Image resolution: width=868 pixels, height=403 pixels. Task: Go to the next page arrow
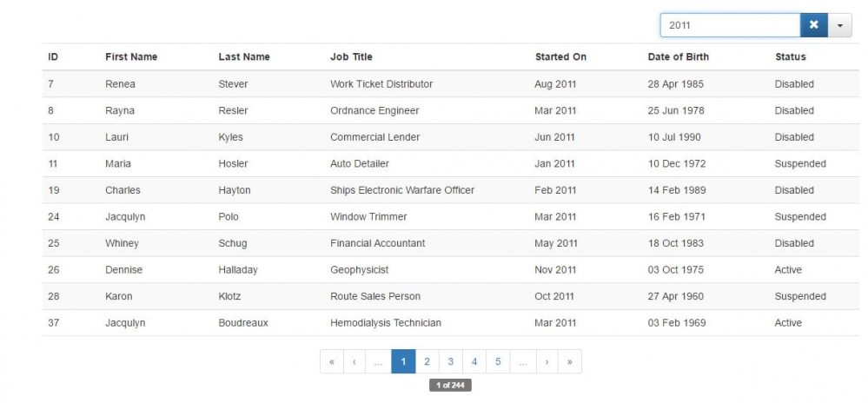click(x=547, y=361)
